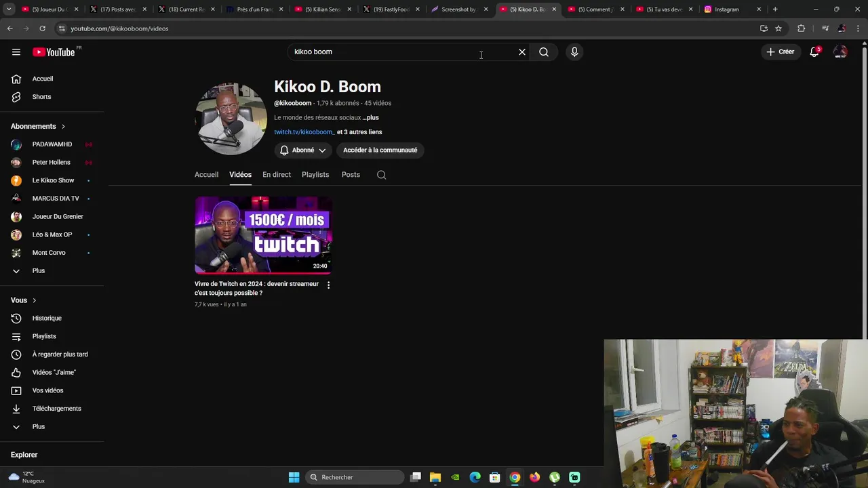This screenshot has height=488, width=868.
Task: Switch to the Screenshot by browser tab
Action: pyautogui.click(x=458, y=9)
